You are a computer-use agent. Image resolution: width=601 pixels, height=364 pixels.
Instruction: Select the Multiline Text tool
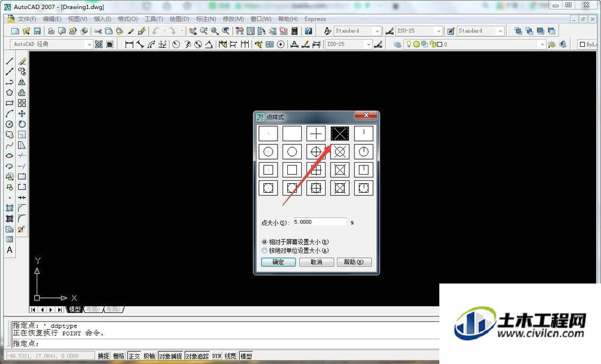coord(10,250)
